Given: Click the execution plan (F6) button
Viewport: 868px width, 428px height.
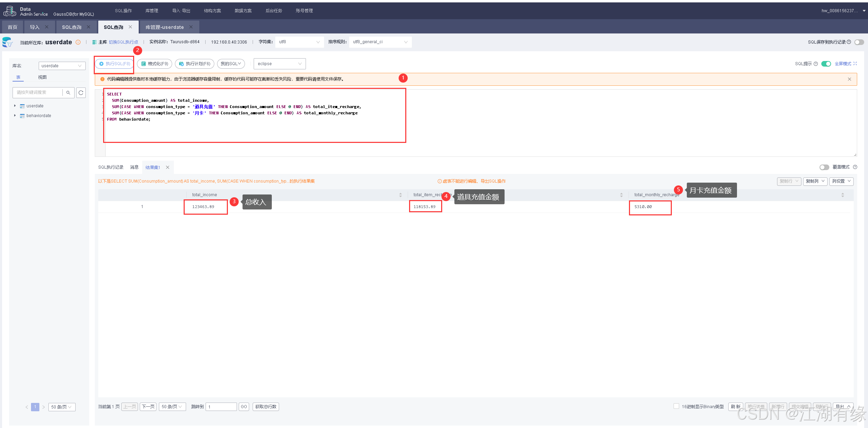Looking at the screenshot, I should [194, 64].
